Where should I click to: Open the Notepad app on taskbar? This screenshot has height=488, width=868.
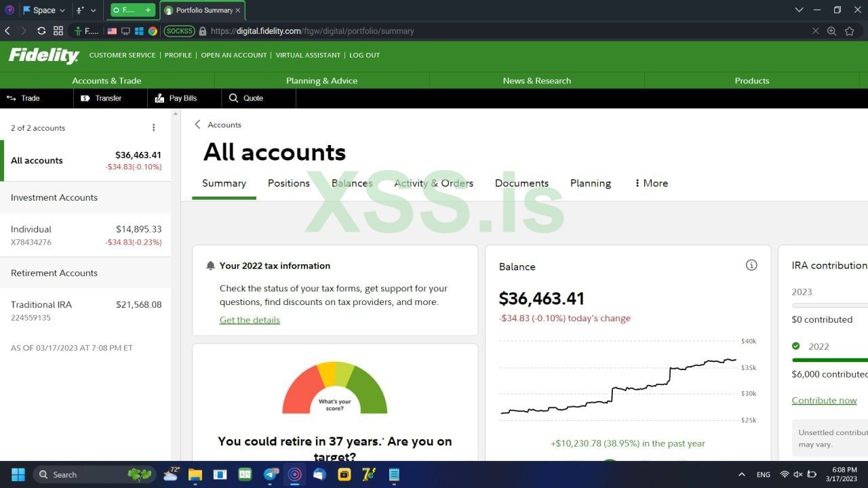pos(394,474)
